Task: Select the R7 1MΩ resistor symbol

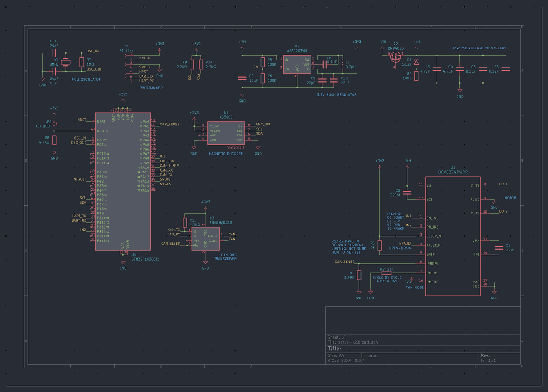Action: coord(81,63)
